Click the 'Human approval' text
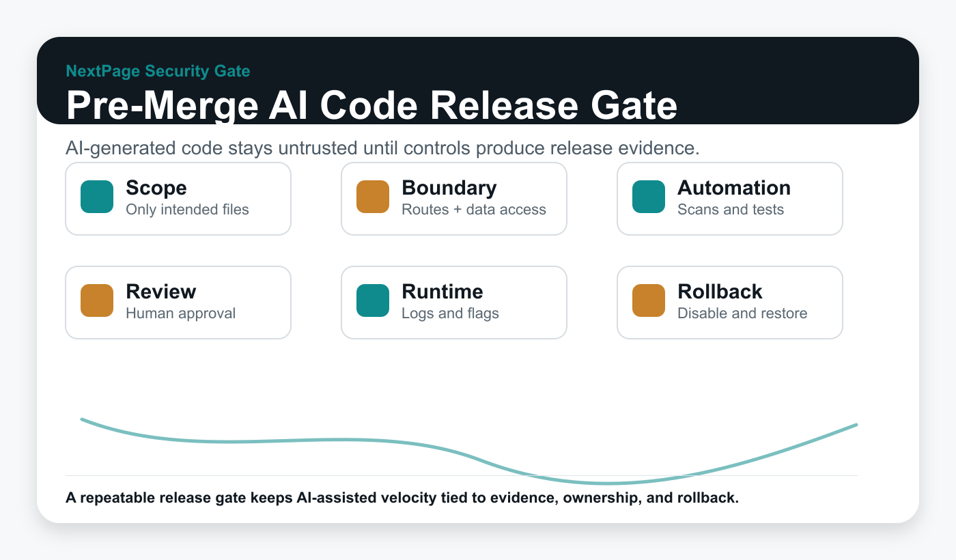956x560 pixels. click(x=181, y=313)
